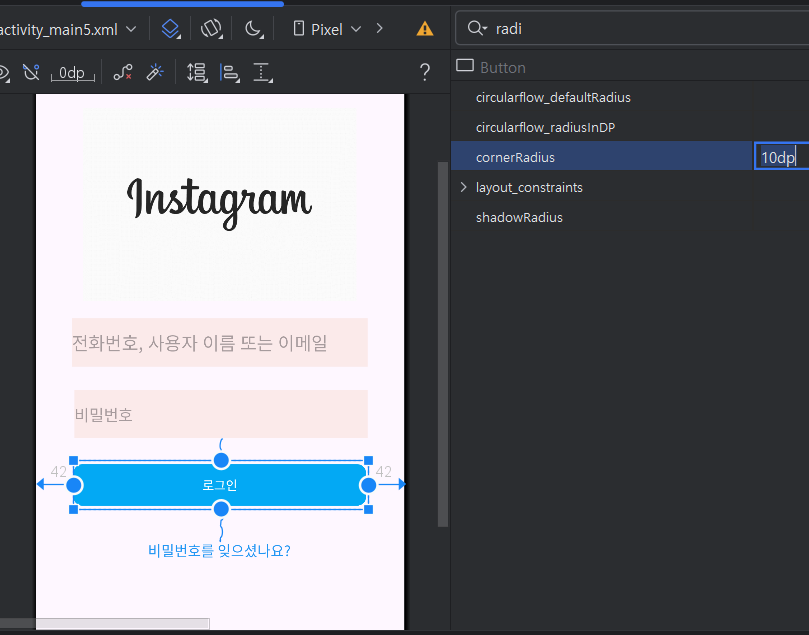Expand more toolbar options with the chevron
Image resolution: width=809 pixels, height=635 pixels.
point(380,28)
